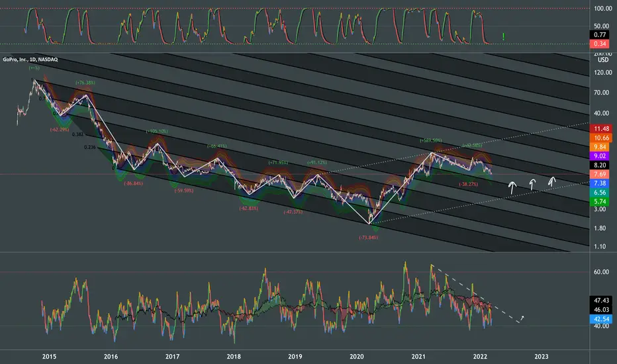Click the 2020 label on time axis
This screenshot has height=364, width=617.
[x=357, y=357]
